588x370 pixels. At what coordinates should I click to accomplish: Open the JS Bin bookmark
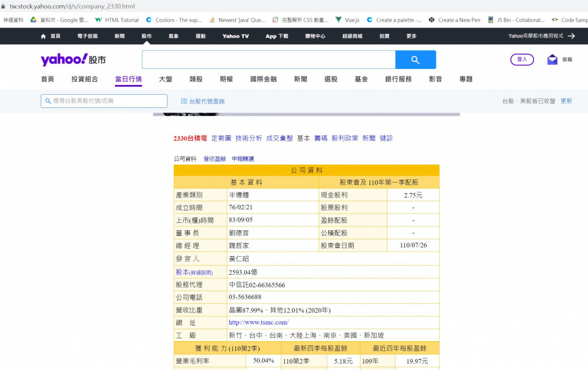[516, 20]
